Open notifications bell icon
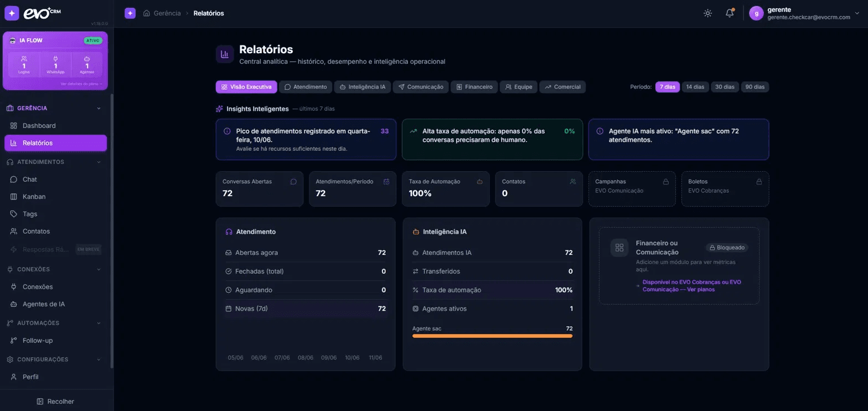This screenshot has width=868, height=411. [730, 13]
